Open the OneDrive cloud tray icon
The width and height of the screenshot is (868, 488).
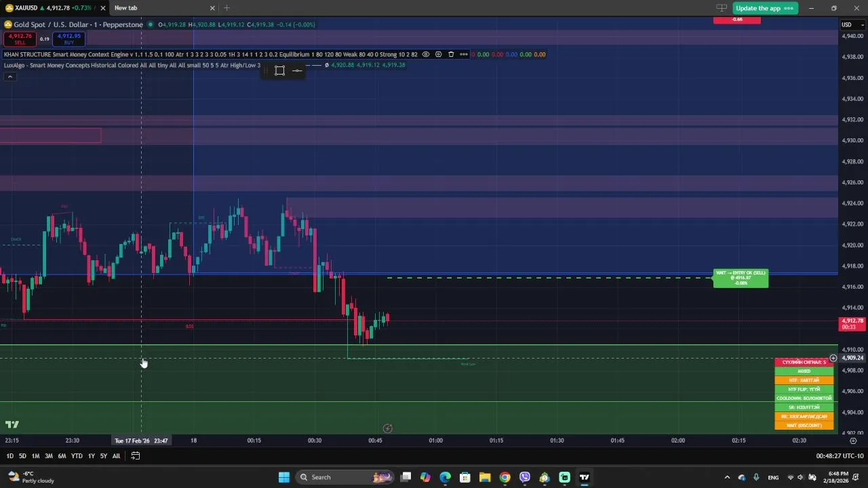point(741,477)
